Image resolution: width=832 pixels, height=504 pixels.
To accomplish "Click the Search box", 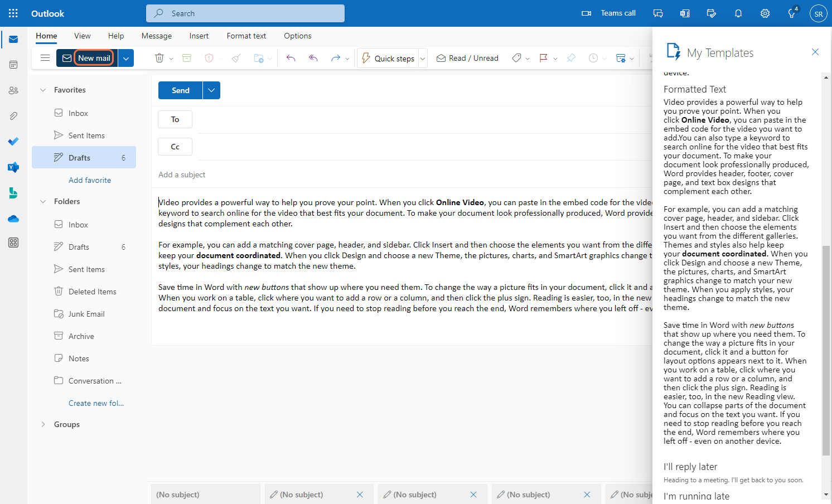I will coord(245,13).
